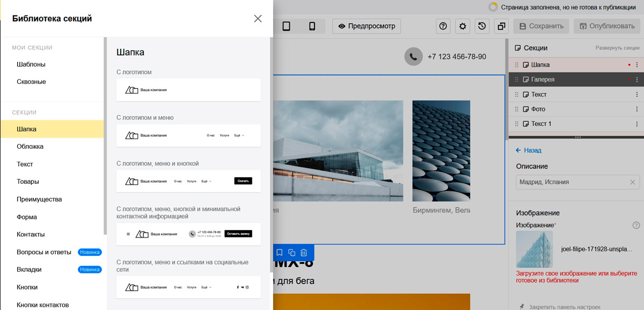Image resolution: width=644 pixels, height=310 pixels.
Task: Go back via Назад link
Action: click(x=529, y=150)
